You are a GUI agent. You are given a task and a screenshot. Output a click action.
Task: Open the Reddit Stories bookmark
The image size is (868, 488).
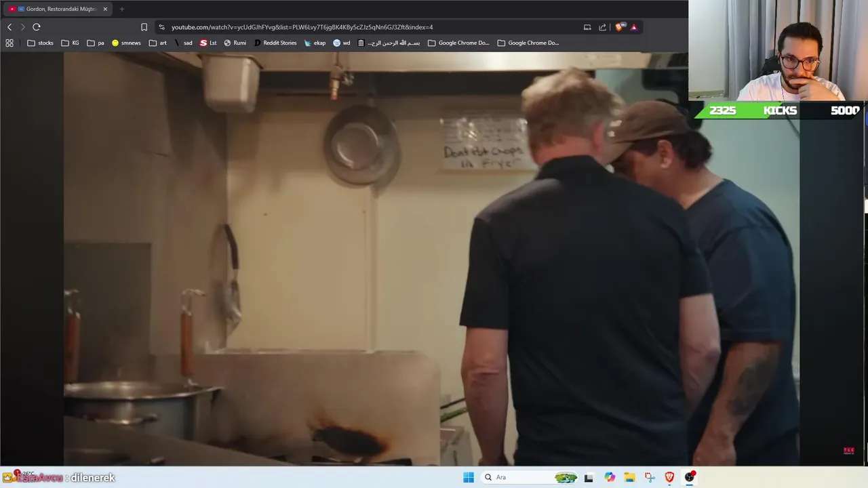coord(275,43)
